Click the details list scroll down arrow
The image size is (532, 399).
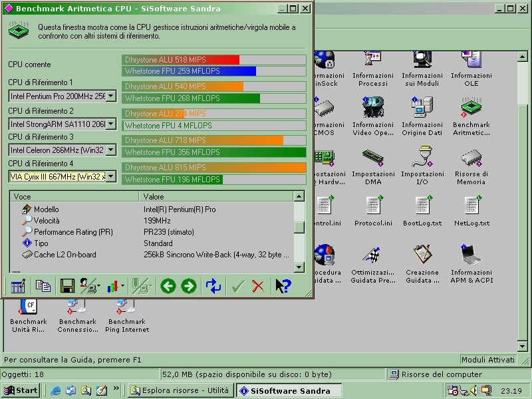299,267
